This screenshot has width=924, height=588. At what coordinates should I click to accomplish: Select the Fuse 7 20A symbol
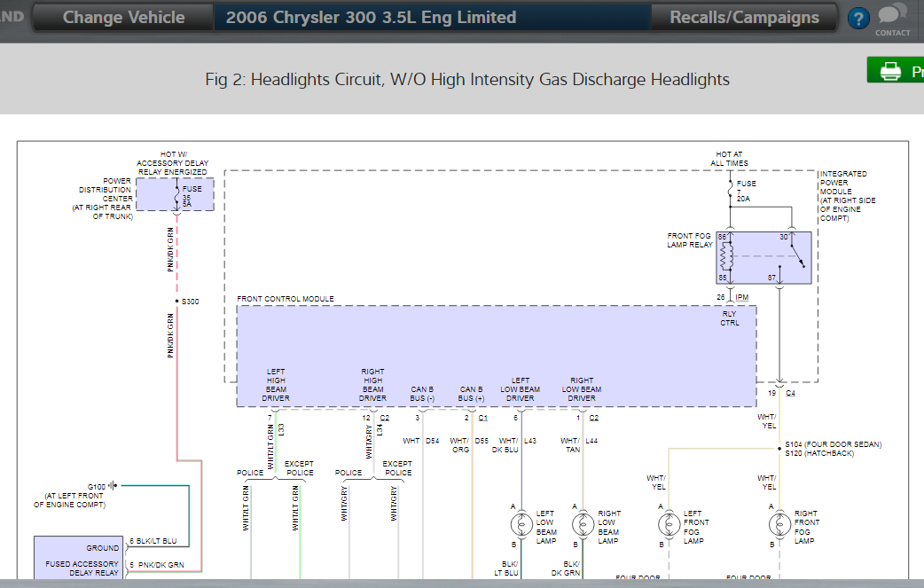point(728,192)
